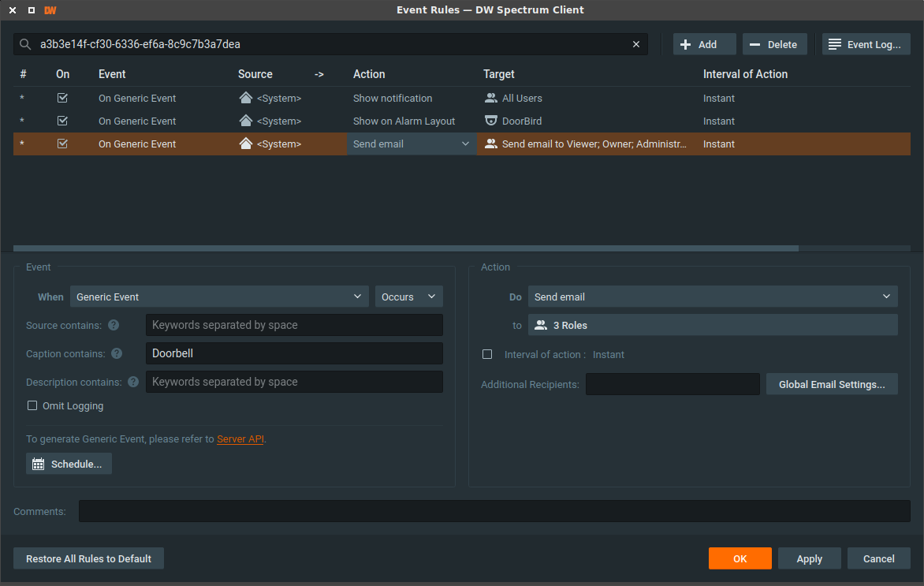The height and width of the screenshot is (586, 924).
Task: Click Restore All Rules to Default
Action: pyautogui.click(x=88, y=559)
